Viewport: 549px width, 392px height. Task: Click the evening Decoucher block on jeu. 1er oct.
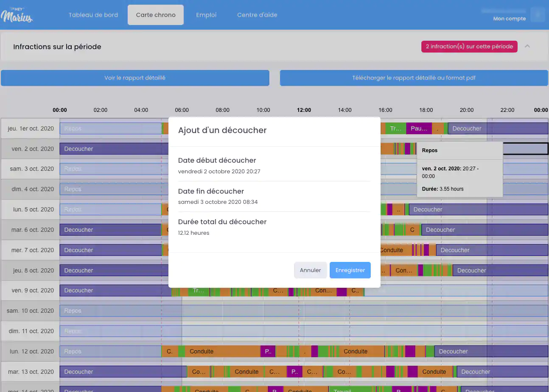pos(498,128)
